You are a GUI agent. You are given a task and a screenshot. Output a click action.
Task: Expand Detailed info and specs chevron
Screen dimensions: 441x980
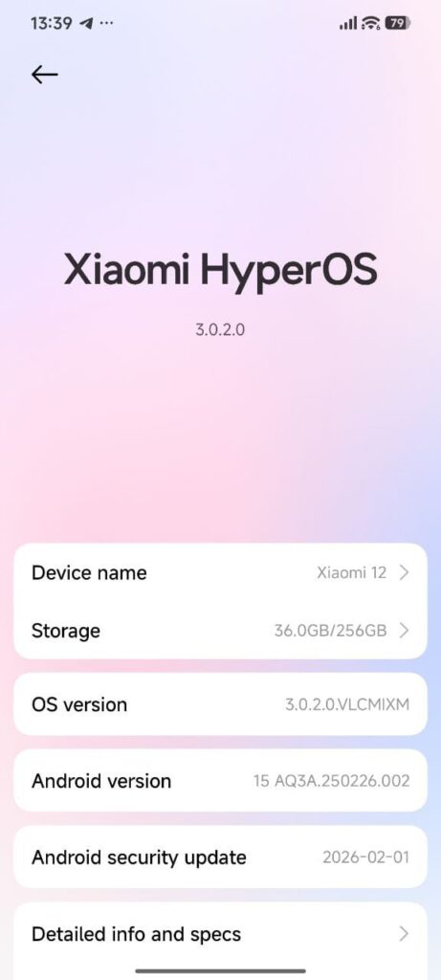404,934
